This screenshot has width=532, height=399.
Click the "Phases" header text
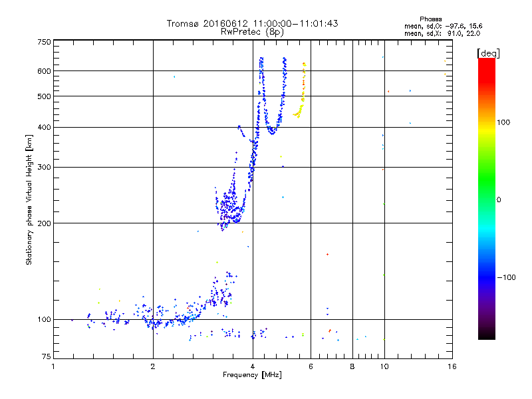[x=430, y=19]
